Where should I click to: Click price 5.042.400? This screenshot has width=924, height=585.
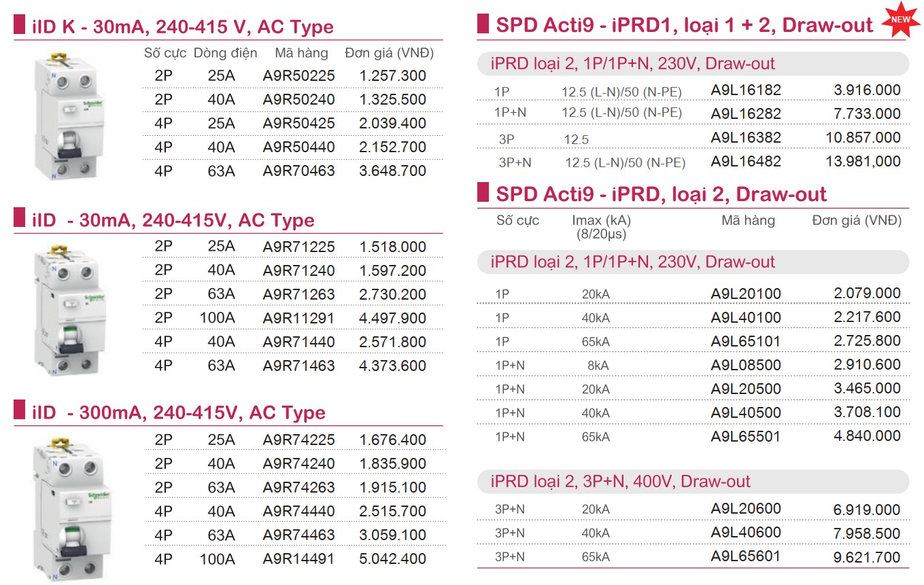tap(393, 559)
